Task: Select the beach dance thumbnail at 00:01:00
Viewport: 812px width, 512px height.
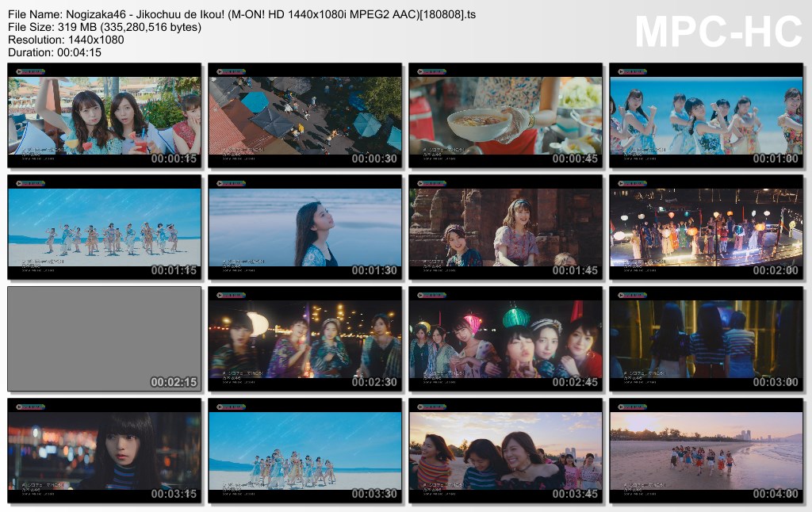Action: [x=707, y=116]
